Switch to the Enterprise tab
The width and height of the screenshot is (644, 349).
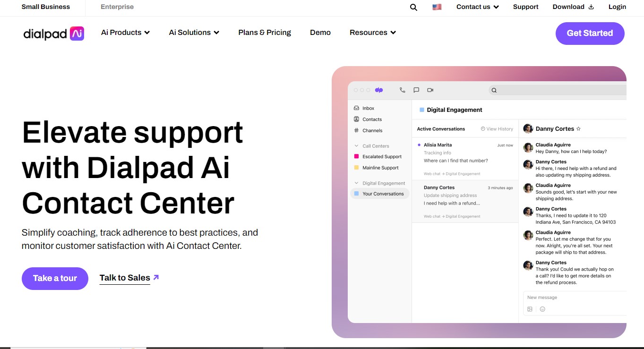116,7
